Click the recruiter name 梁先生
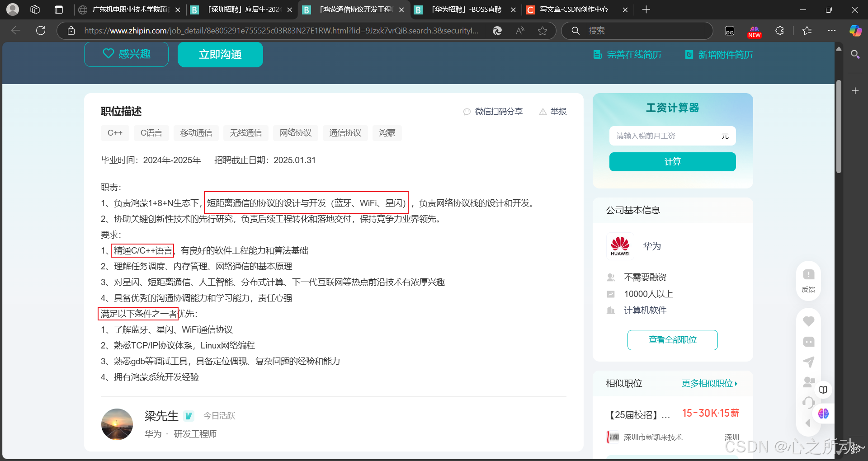 click(161, 416)
